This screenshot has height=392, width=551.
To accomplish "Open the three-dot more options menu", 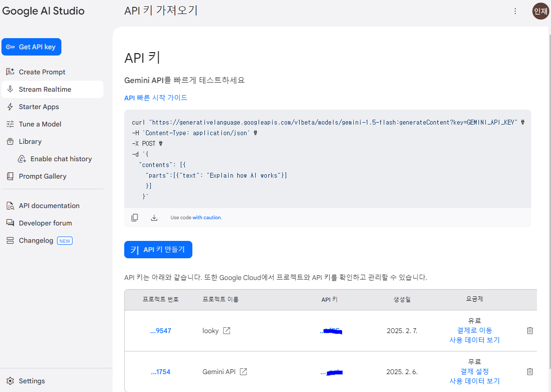I will tap(515, 11).
